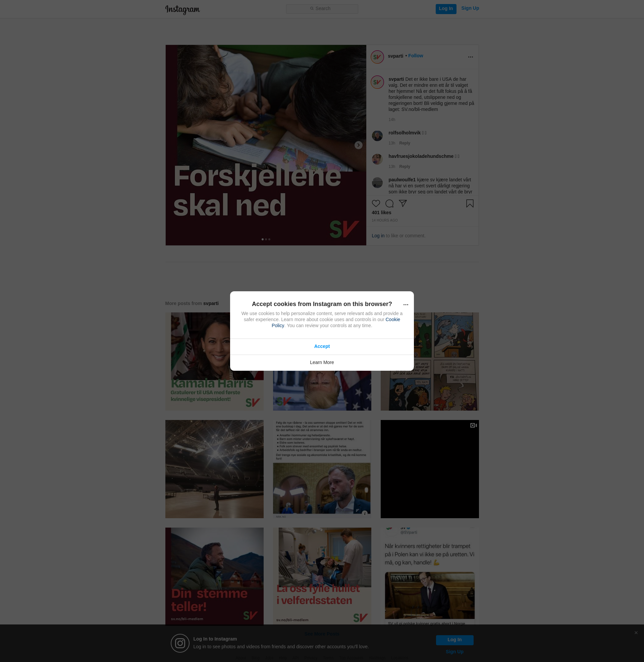The image size is (644, 662).
Task: Click the top Log In button
Action: tap(446, 9)
